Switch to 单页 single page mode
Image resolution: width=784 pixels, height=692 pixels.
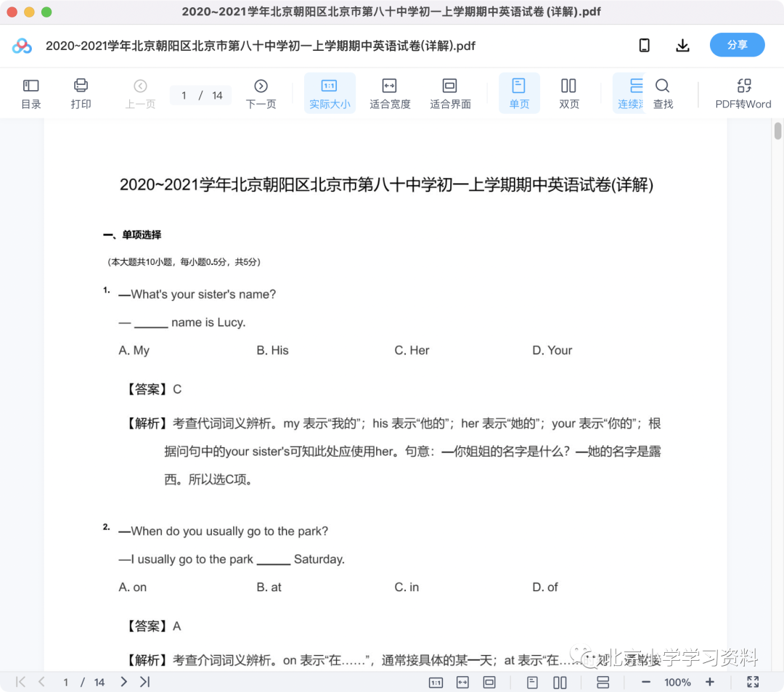(519, 94)
